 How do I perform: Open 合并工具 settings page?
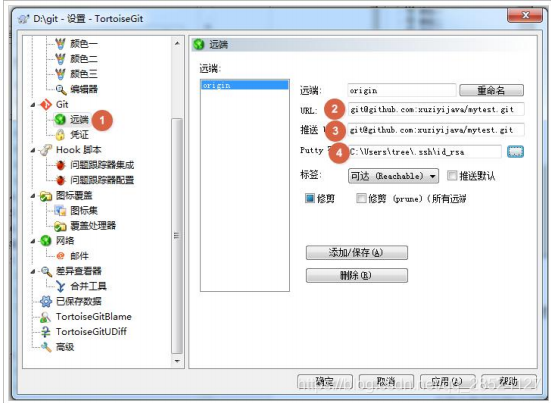pos(88,286)
